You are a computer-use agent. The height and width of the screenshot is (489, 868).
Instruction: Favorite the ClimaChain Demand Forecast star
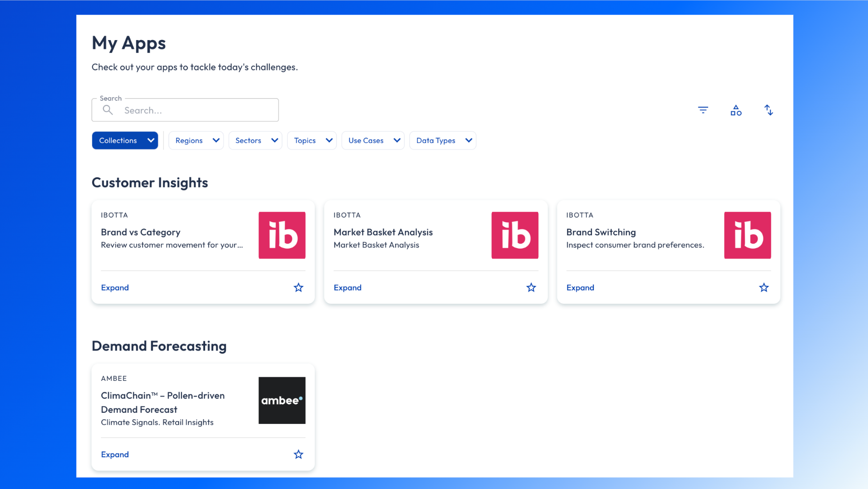pyautogui.click(x=298, y=454)
